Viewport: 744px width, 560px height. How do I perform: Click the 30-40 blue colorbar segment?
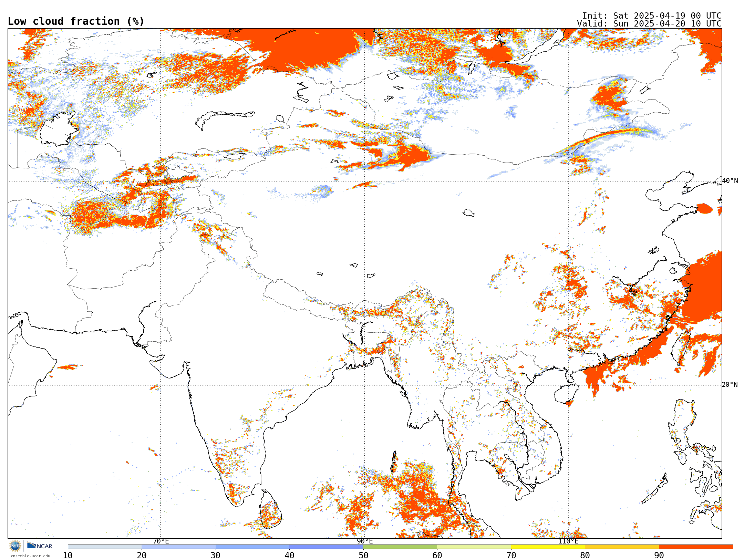point(252,547)
